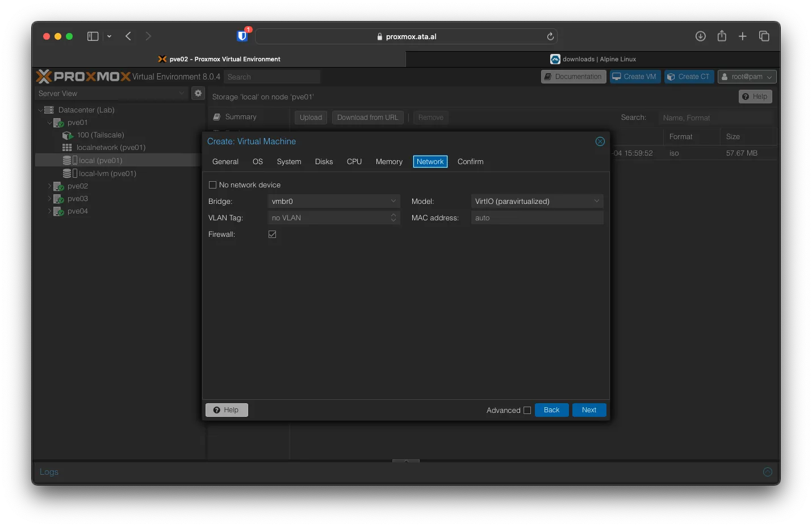
Task: Click the Upload button
Action: [x=311, y=118]
